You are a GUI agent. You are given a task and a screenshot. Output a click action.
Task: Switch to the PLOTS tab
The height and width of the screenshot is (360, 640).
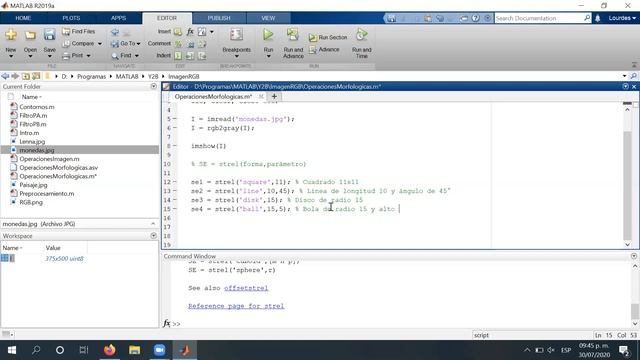pos(71,18)
